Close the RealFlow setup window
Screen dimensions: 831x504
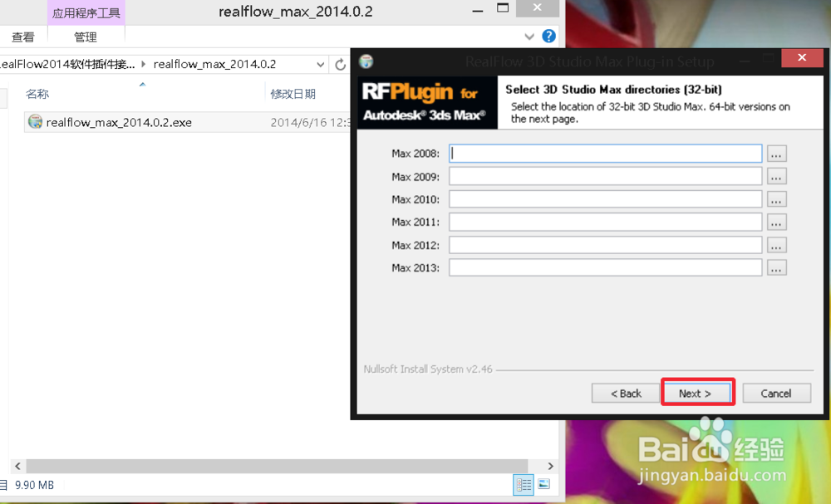point(802,57)
